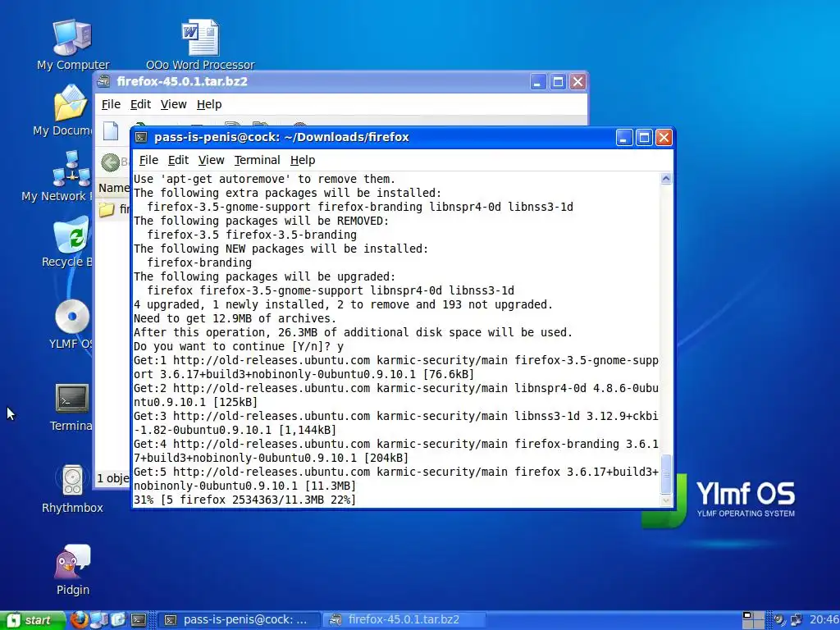Screen dimensions: 840x630
Task: Open Edit menu of the archive manager
Action: [140, 104]
